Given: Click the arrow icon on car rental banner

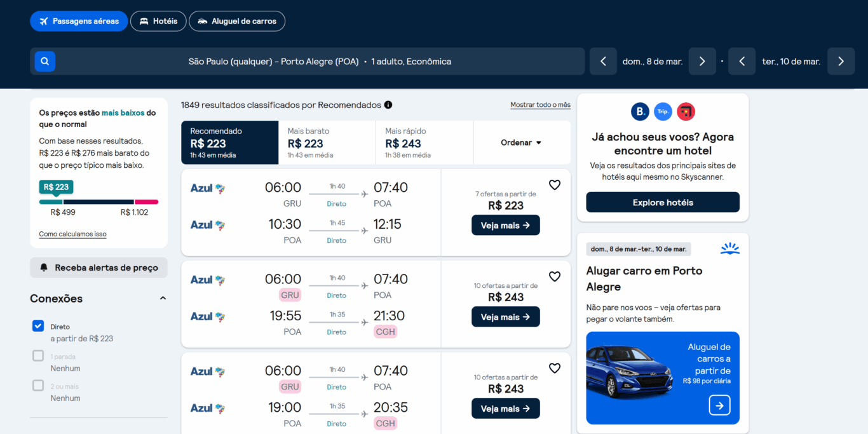Looking at the screenshot, I should 719,405.
